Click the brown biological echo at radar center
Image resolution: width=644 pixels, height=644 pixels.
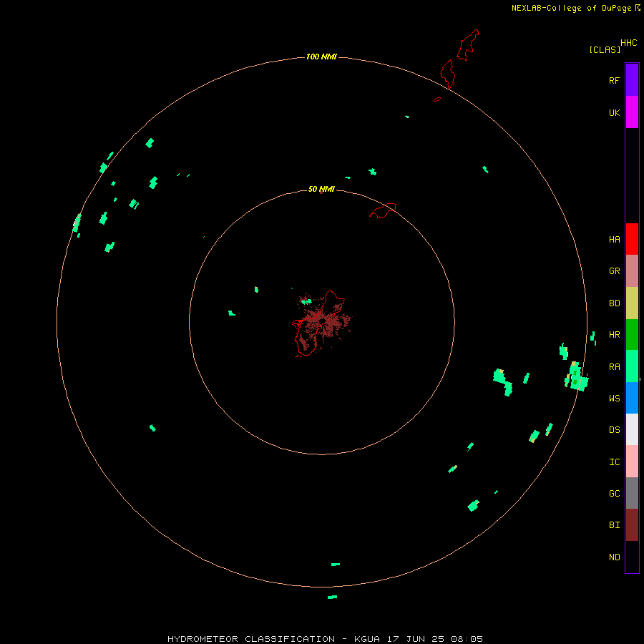tap(324, 320)
